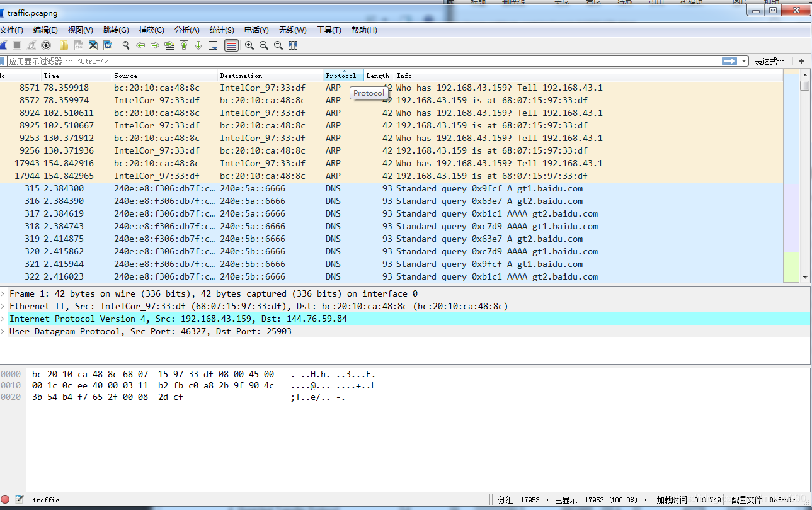Click hex dump first line offset 0000

click(x=11, y=374)
